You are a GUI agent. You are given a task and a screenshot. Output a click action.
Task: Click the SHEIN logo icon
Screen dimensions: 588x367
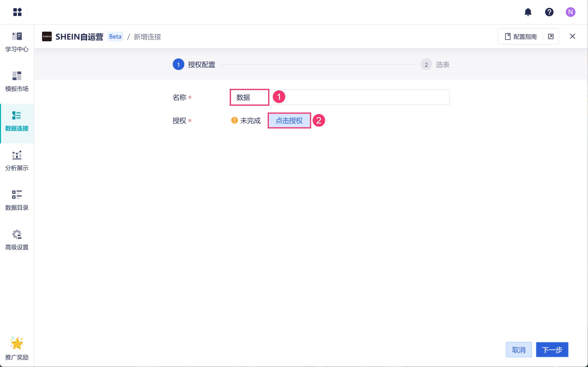coord(47,37)
